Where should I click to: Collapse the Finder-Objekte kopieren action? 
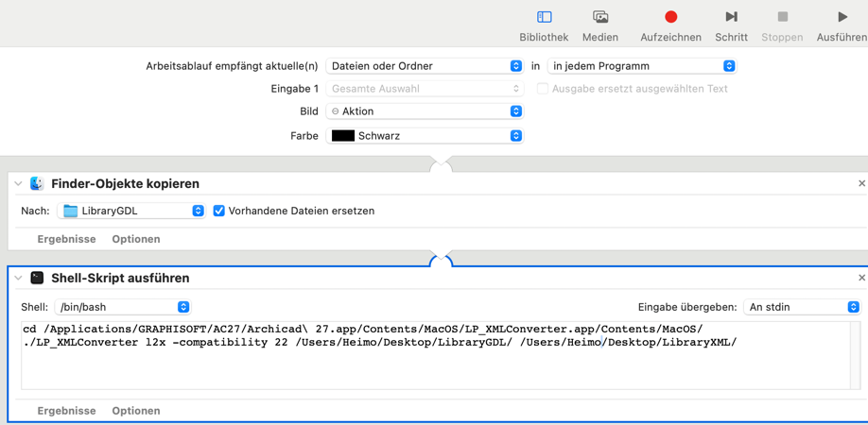tap(18, 183)
